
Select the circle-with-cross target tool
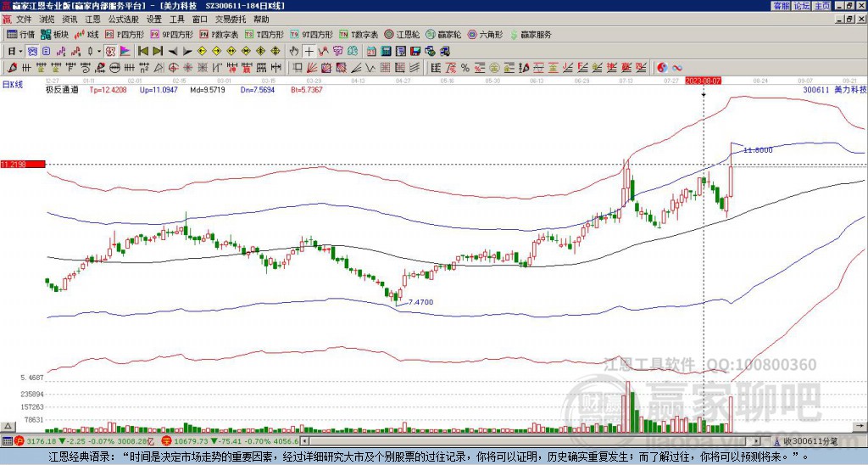point(173,68)
